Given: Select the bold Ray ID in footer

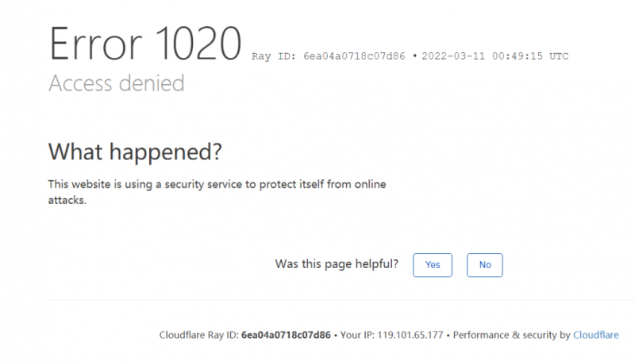Looking at the screenshot, I should click(286, 335).
